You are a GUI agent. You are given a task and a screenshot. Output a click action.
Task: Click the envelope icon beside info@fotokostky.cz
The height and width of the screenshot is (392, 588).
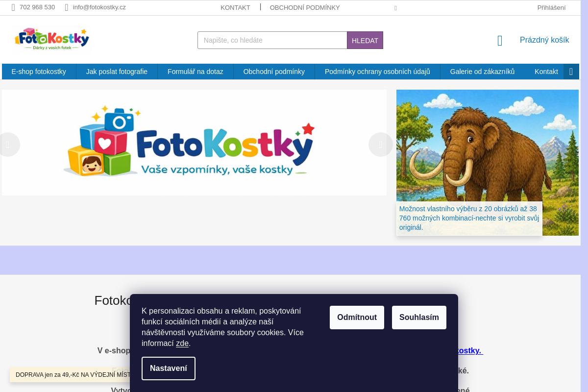click(67, 7)
